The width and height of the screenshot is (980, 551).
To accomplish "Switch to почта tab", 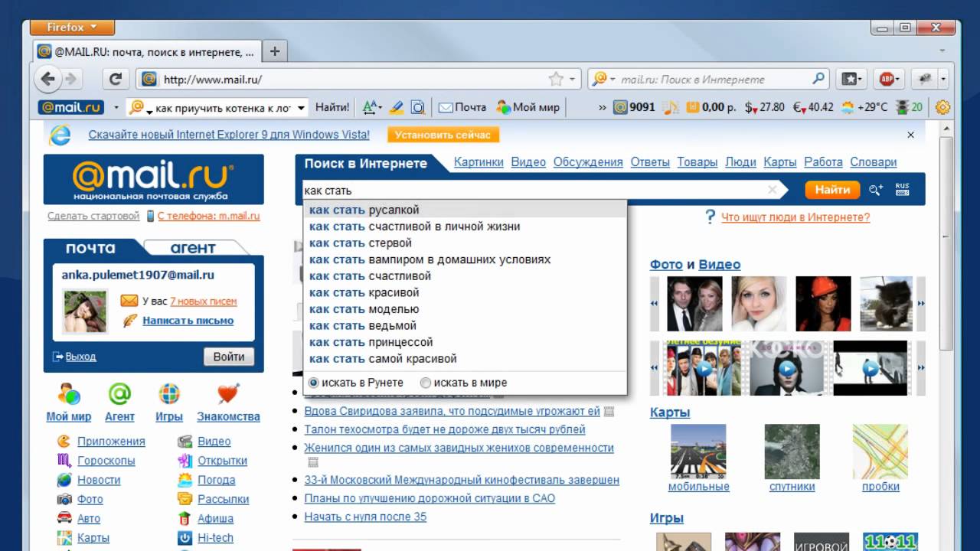I will pos(90,248).
